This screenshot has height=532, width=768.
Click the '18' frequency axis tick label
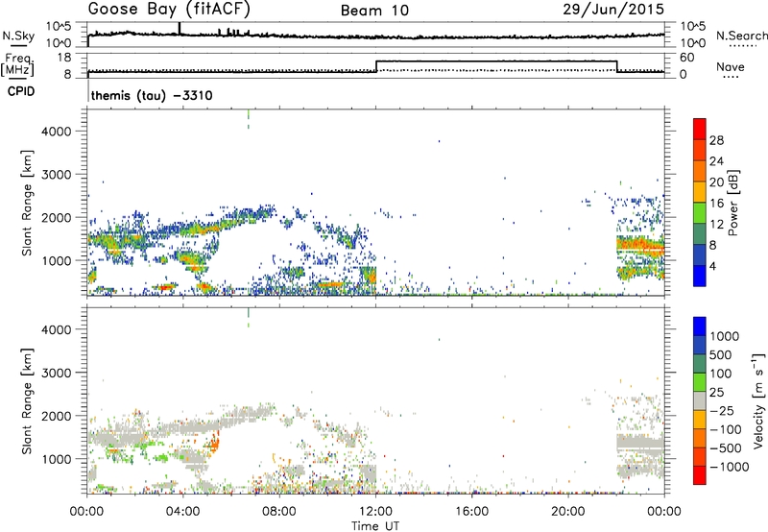[x=64, y=58]
